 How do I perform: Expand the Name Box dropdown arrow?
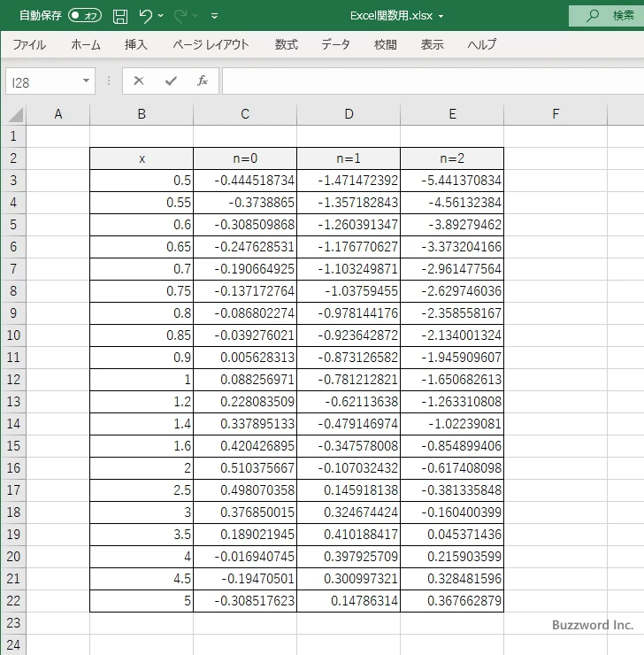coord(87,81)
